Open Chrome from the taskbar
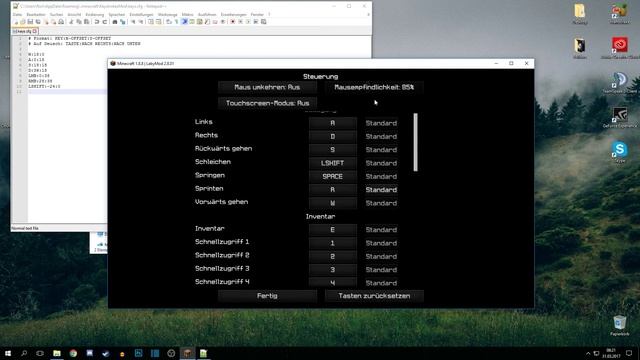 coord(73,353)
